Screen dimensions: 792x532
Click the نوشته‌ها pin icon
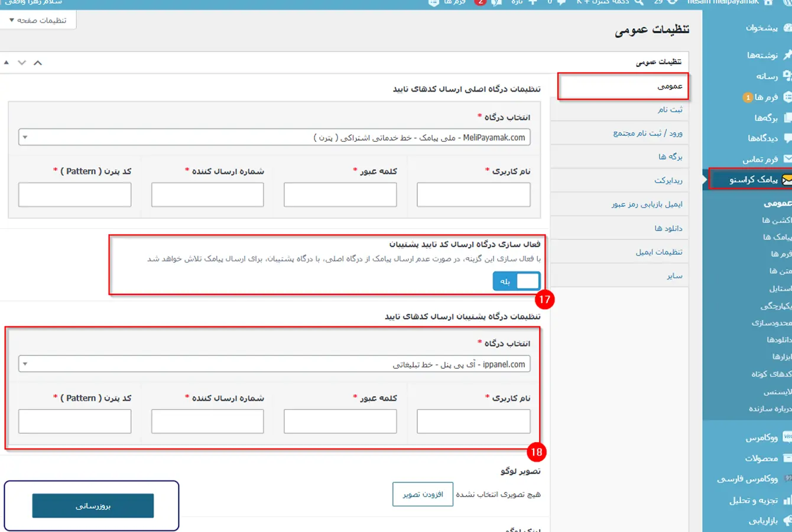pos(787,55)
